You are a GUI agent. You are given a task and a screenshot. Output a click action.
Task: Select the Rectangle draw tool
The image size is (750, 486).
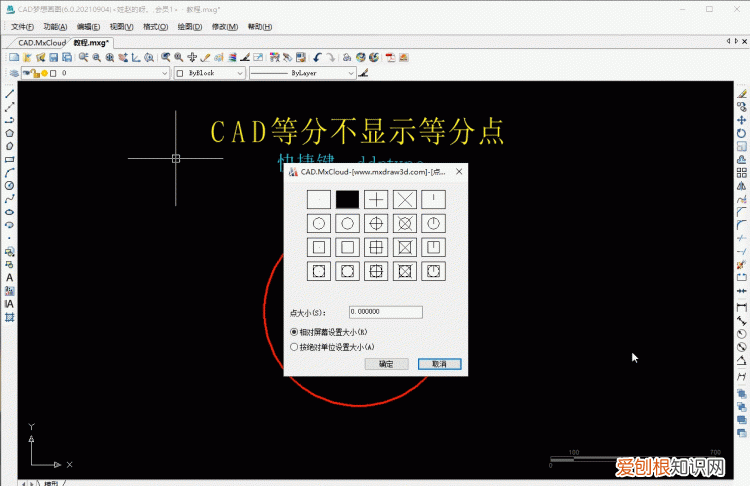coord(10,159)
